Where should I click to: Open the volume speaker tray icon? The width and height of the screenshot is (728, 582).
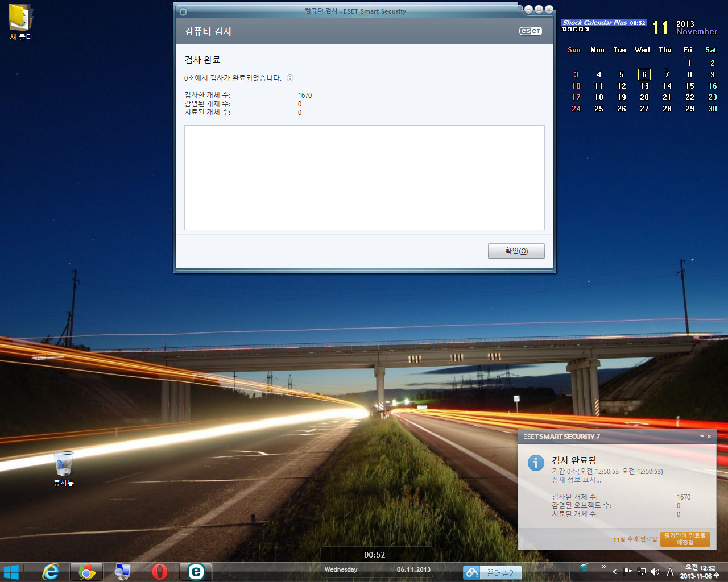click(655, 572)
